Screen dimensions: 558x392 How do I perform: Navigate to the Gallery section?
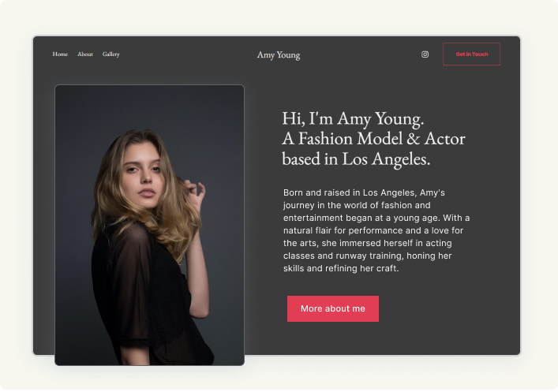pos(111,54)
